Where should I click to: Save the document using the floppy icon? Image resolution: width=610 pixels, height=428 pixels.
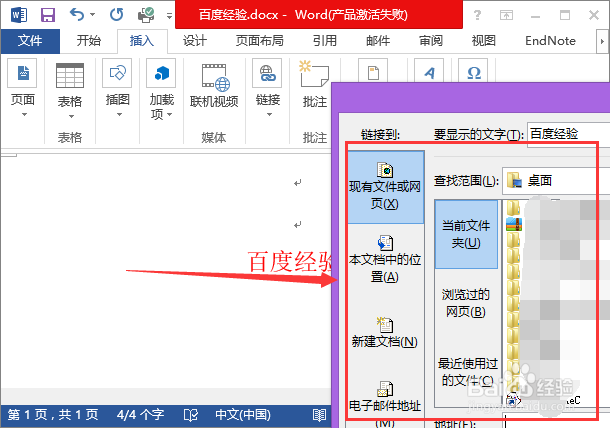(48, 15)
